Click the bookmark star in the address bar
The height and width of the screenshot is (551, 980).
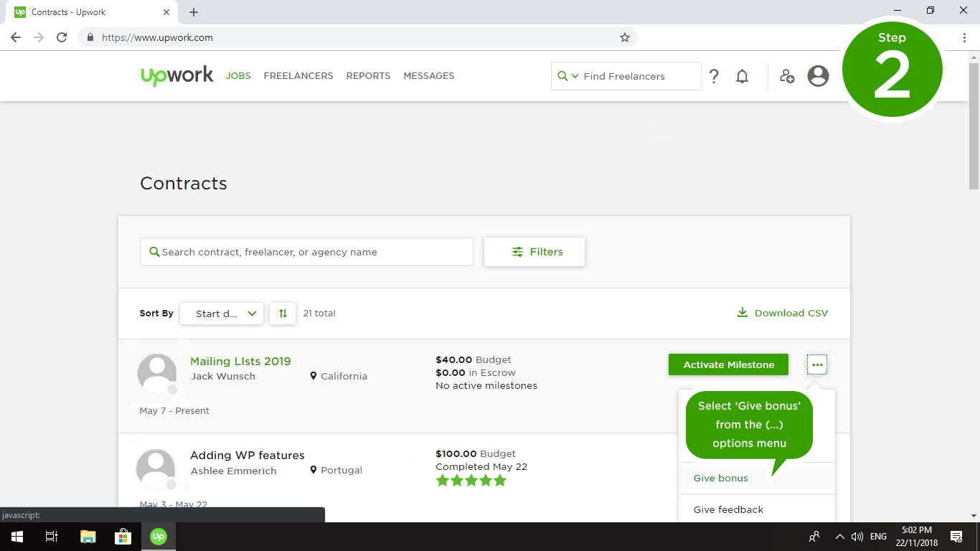(624, 37)
